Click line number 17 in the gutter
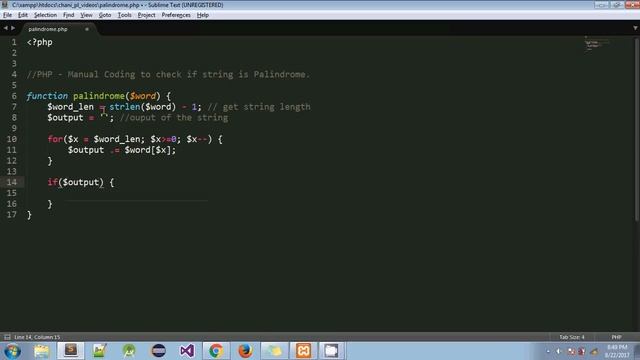Screen dimensions: 640x360 [x=11, y=215]
